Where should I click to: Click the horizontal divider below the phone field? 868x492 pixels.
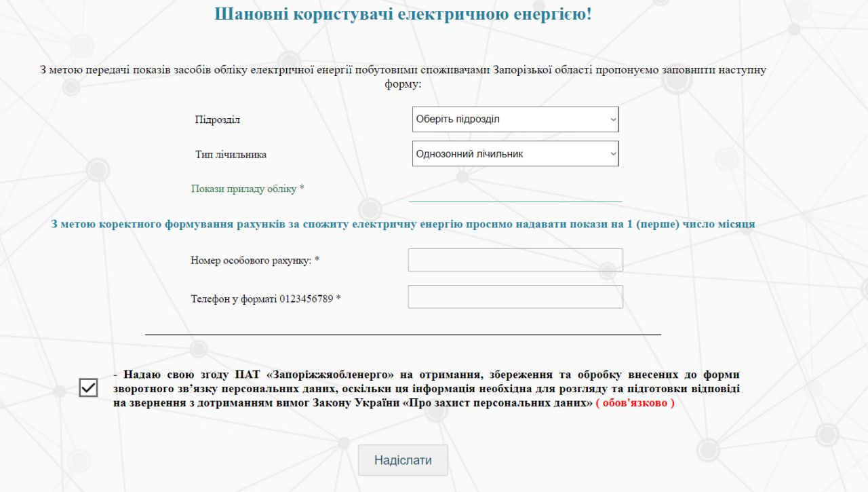coord(403,333)
